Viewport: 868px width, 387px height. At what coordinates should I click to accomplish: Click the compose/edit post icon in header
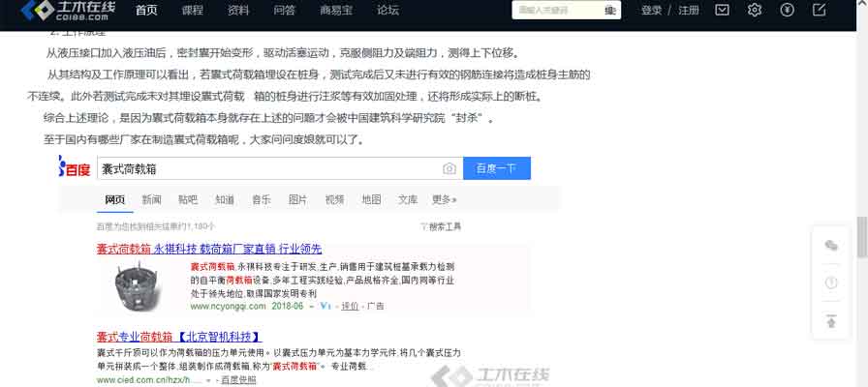pyautogui.click(x=820, y=10)
